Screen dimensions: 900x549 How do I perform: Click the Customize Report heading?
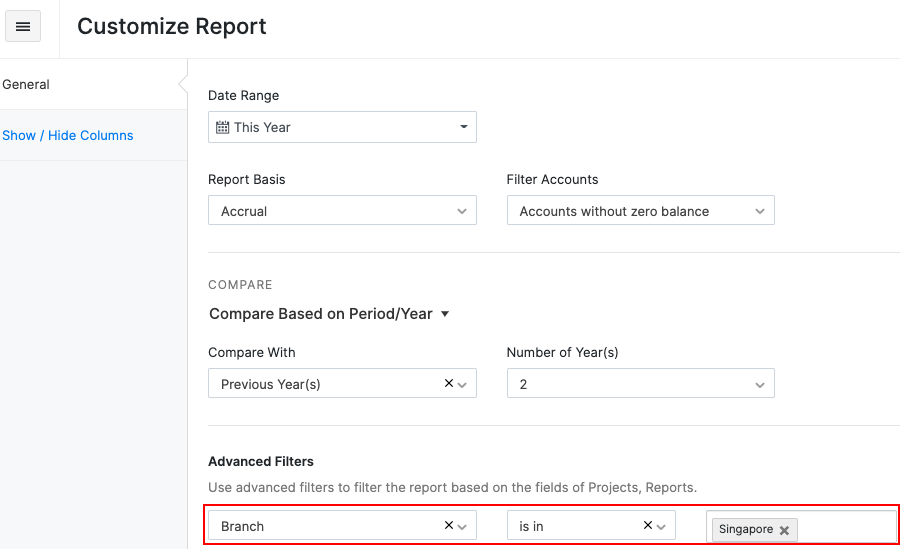(x=172, y=27)
